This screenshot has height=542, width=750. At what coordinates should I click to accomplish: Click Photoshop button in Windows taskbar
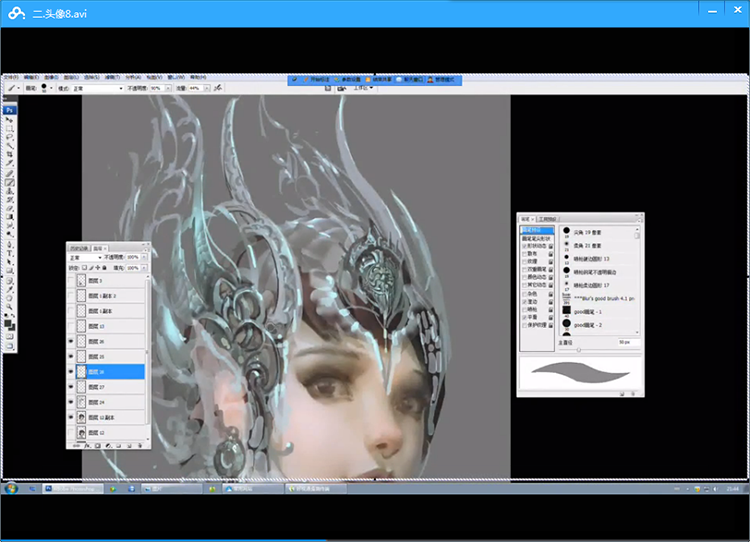click(x=73, y=489)
